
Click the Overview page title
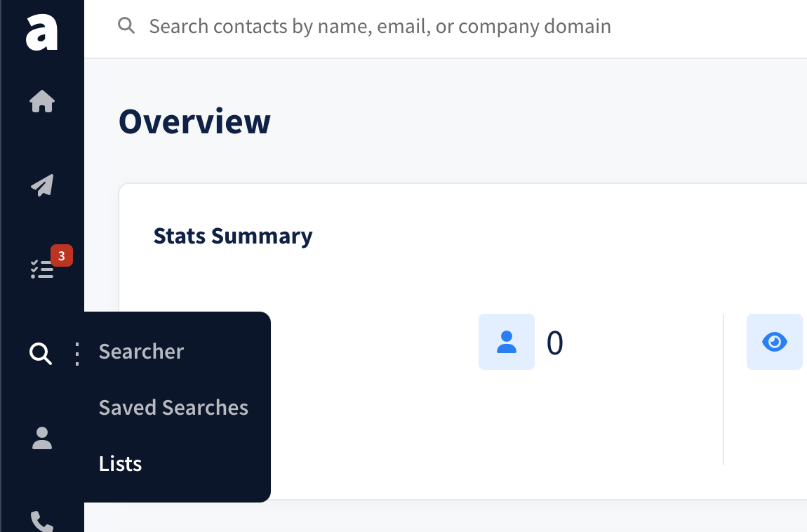tap(194, 121)
